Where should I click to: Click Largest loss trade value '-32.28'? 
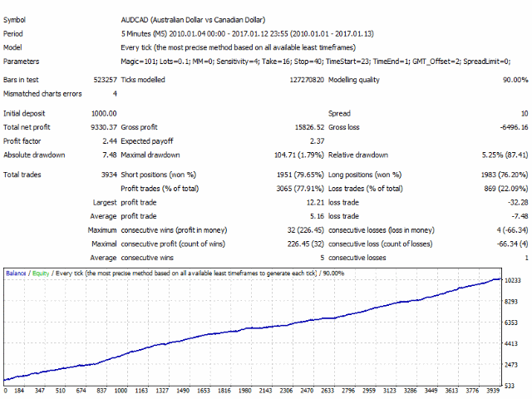coord(518,203)
